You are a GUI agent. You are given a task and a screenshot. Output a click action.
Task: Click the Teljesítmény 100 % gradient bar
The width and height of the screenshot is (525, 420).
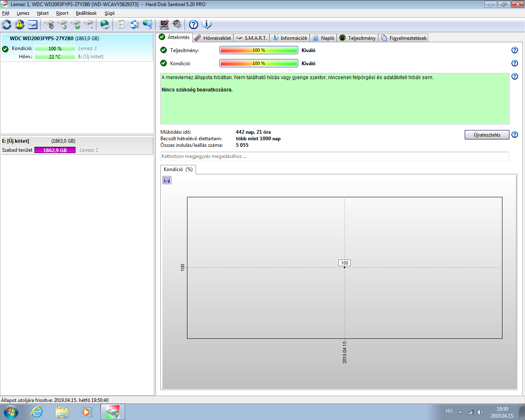pyautogui.click(x=259, y=50)
